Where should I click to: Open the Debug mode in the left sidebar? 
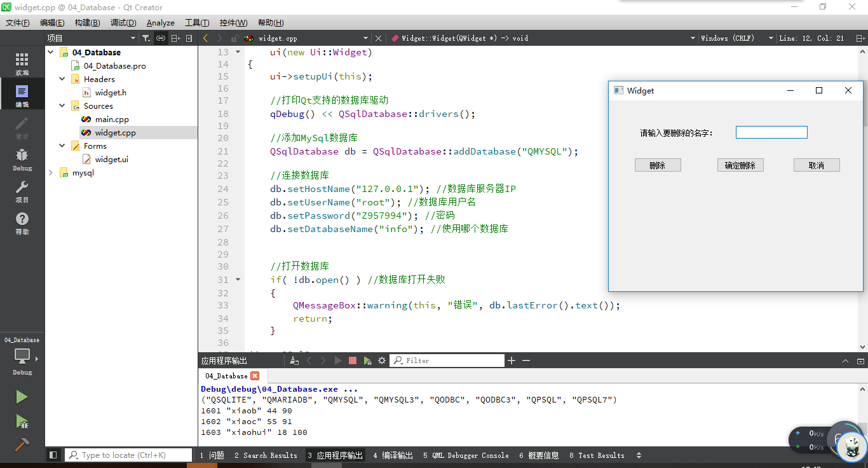click(22, 159)
